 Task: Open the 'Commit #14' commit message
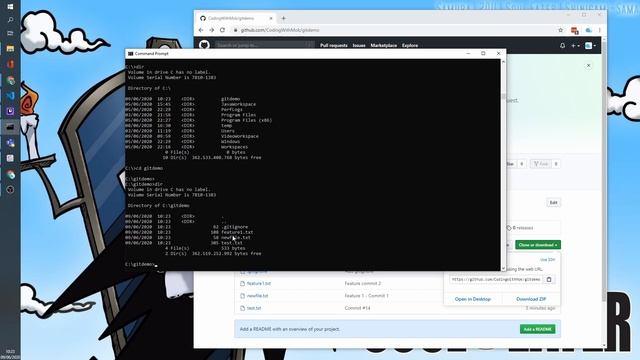pyautogui.click(x=358, y=308)
